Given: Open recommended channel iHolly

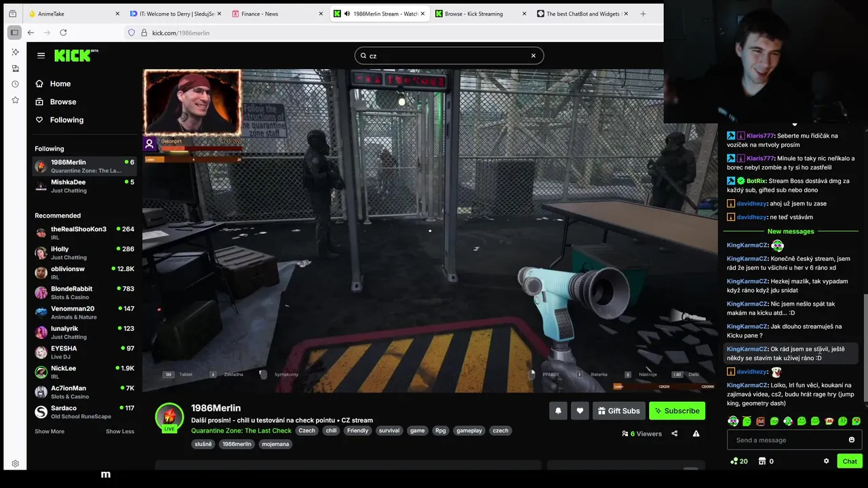Looking at the screenshot, I should click(85, 253).
